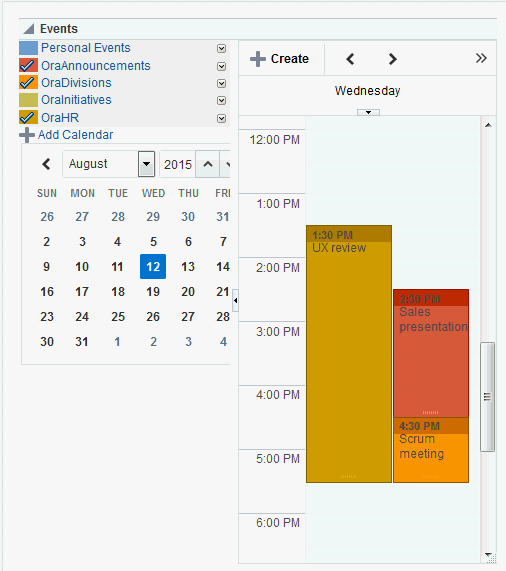Image resolution: width=506 pixels, height=571 pixels.
Task: Open OraAnnouncements options dropdown
Action: pos(221,66)
